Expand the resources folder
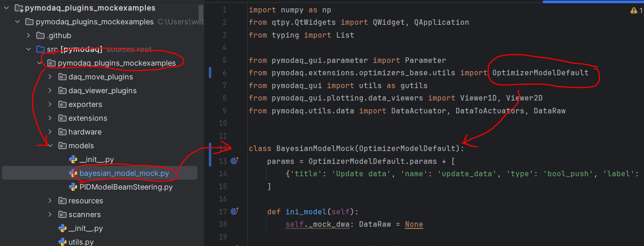The height and width of the screenshot is (246, 644). 51,201
